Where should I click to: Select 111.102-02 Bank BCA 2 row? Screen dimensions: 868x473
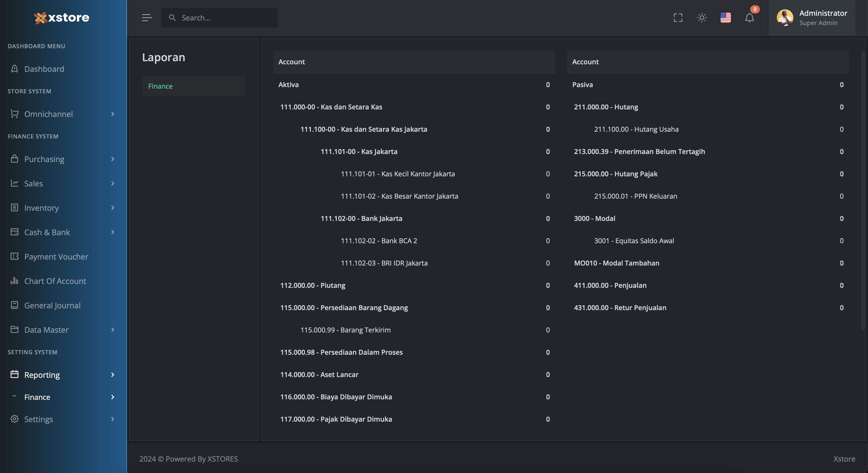(x=414, y=241)
